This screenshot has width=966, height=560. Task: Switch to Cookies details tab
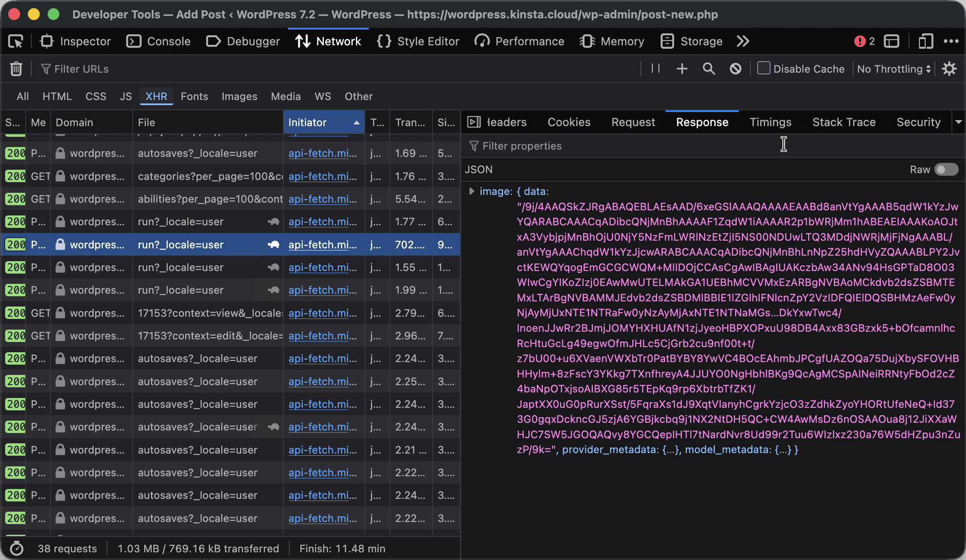(569, 122)
